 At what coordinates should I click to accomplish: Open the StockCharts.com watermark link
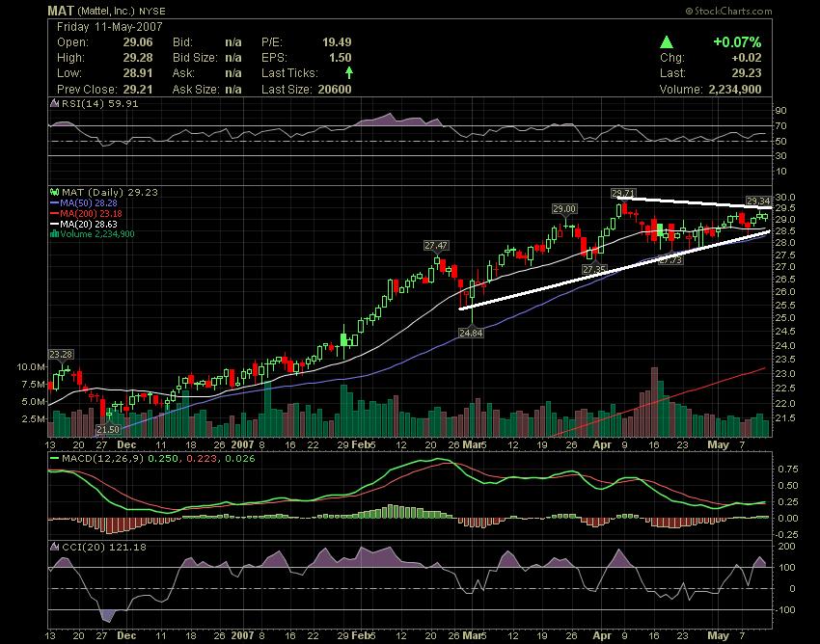click(x=728, y=11)
